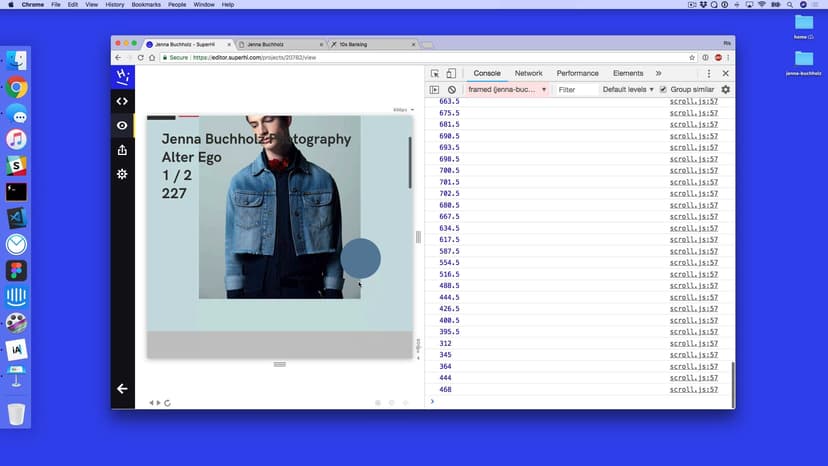Open the code editor view in SuperHi sidebar

point(122,101)
